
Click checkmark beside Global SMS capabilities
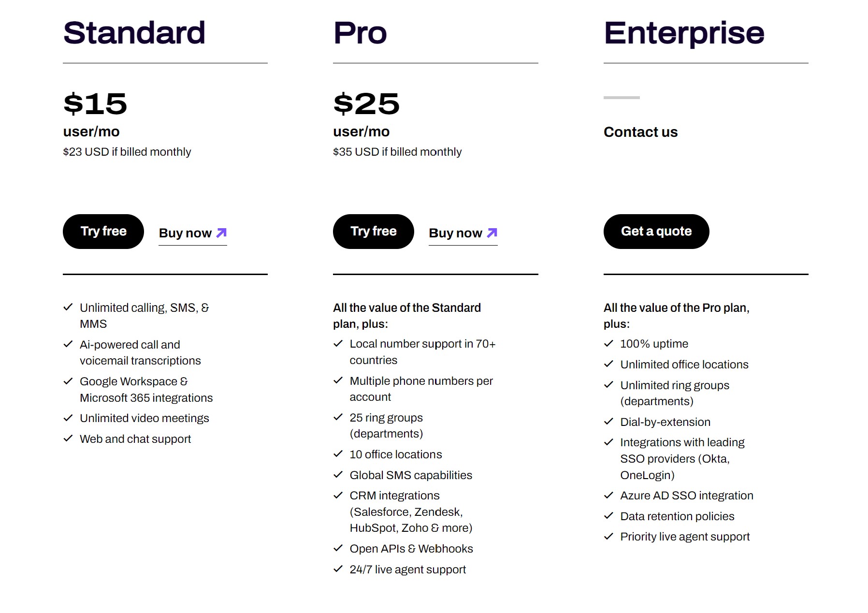tap(338, 475)
